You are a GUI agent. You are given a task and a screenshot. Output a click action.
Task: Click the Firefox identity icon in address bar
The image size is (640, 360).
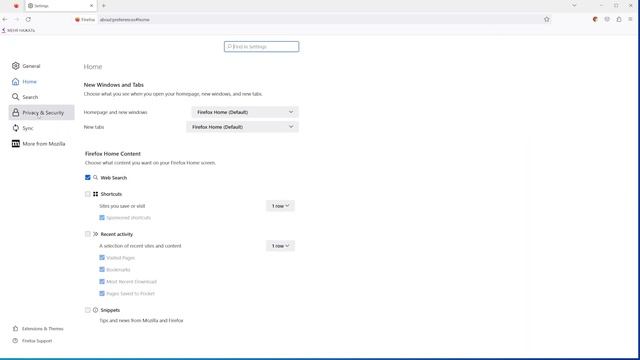pyautogui.click(x=77, y=20)
